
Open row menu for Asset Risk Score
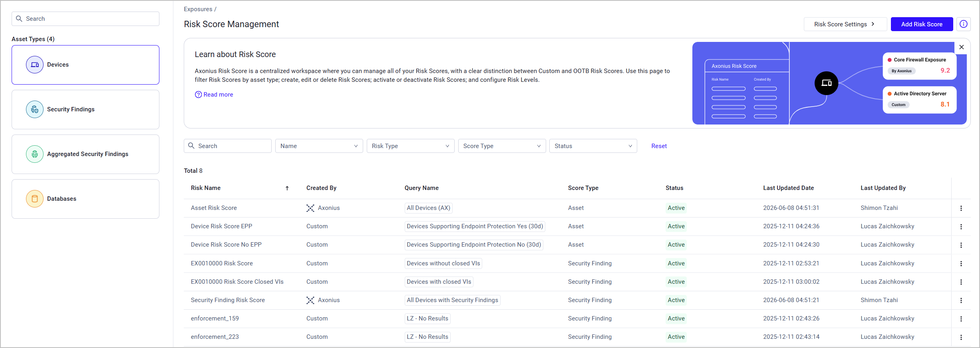tap(961, 208)
